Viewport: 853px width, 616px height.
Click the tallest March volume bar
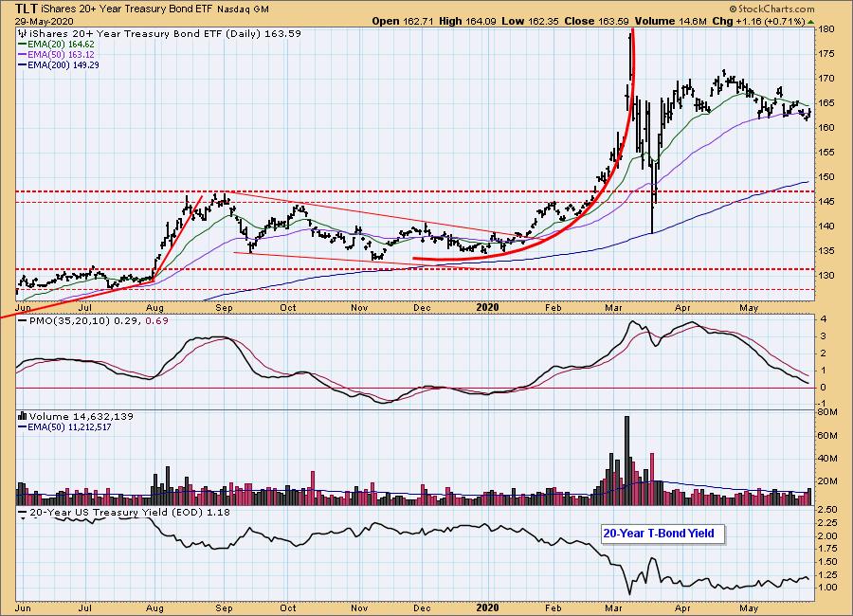point(626,461)
